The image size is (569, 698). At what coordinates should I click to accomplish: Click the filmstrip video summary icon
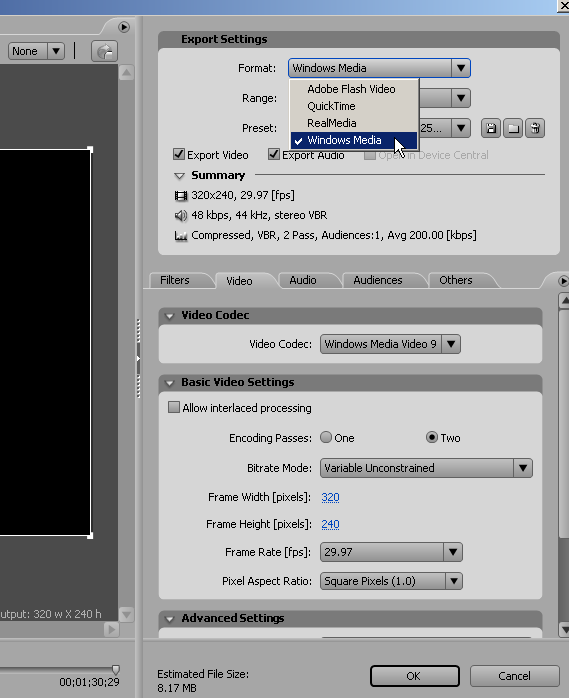(181, 195)
